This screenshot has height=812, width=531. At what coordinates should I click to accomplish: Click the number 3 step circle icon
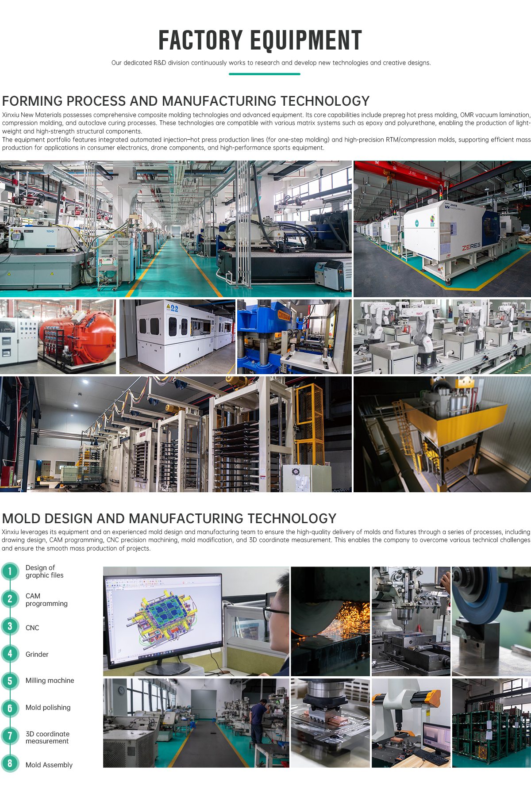tap(10, 626)
